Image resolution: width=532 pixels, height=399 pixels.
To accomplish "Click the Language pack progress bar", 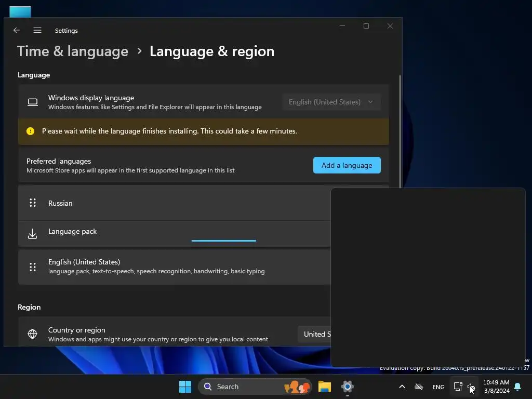I will [x=223, y=241].
